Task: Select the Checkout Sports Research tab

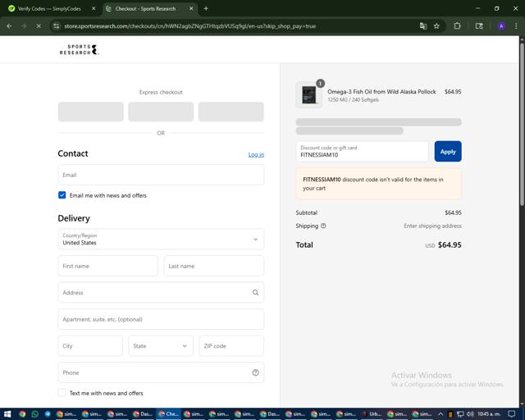Action: [145, 9]
